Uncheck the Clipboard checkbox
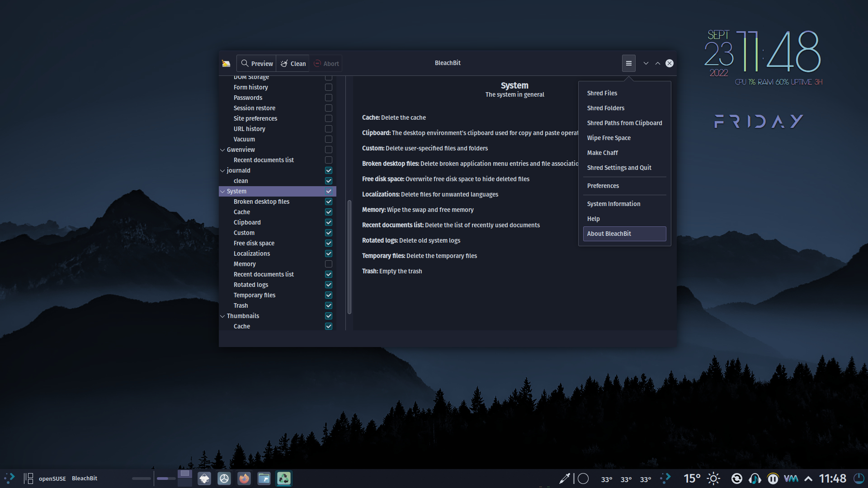This screenshot has height=488, width=868. coord(329,222)
